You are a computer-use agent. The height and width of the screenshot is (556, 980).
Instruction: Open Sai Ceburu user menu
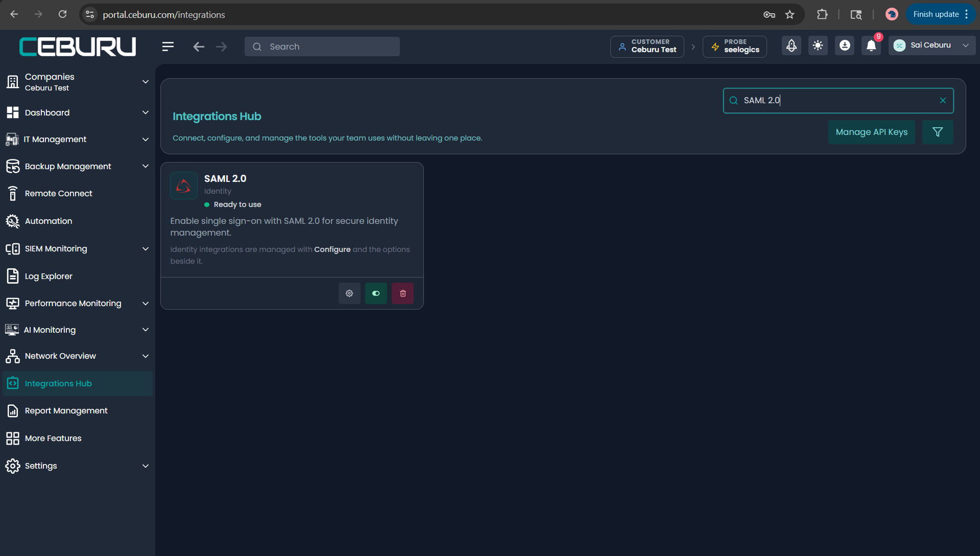[x=932, y=45]
